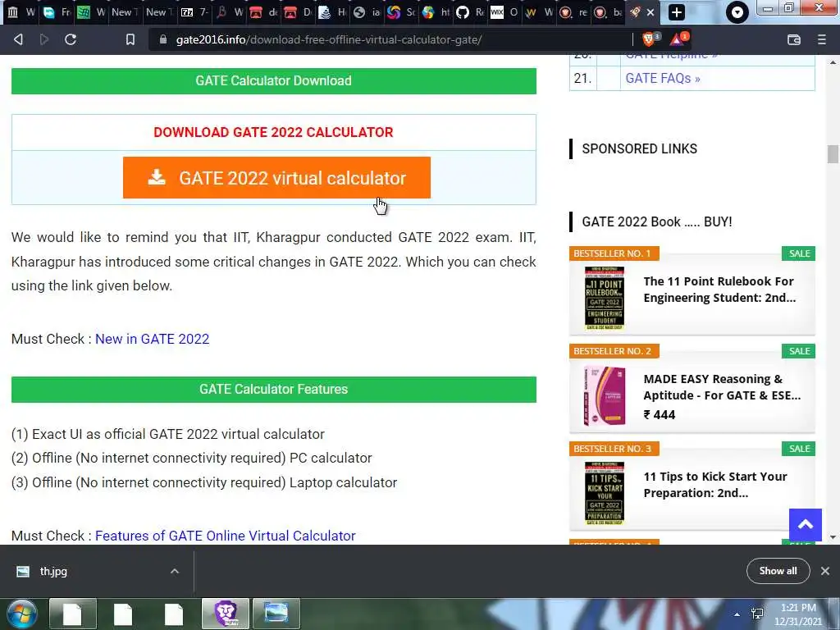The width and height of the screenshot is (840, 630).
Task: Open the downloaded th.jpg file
Action: [53, 572]
